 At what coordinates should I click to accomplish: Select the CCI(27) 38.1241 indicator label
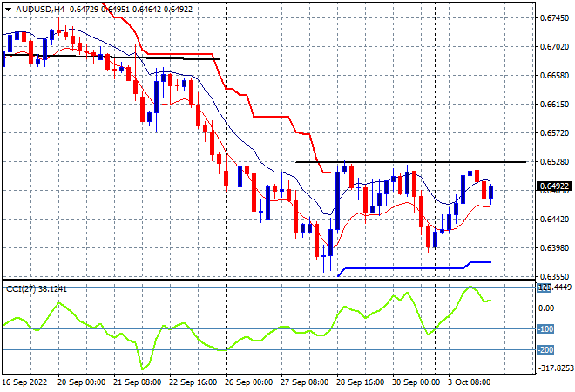[37, 289]
